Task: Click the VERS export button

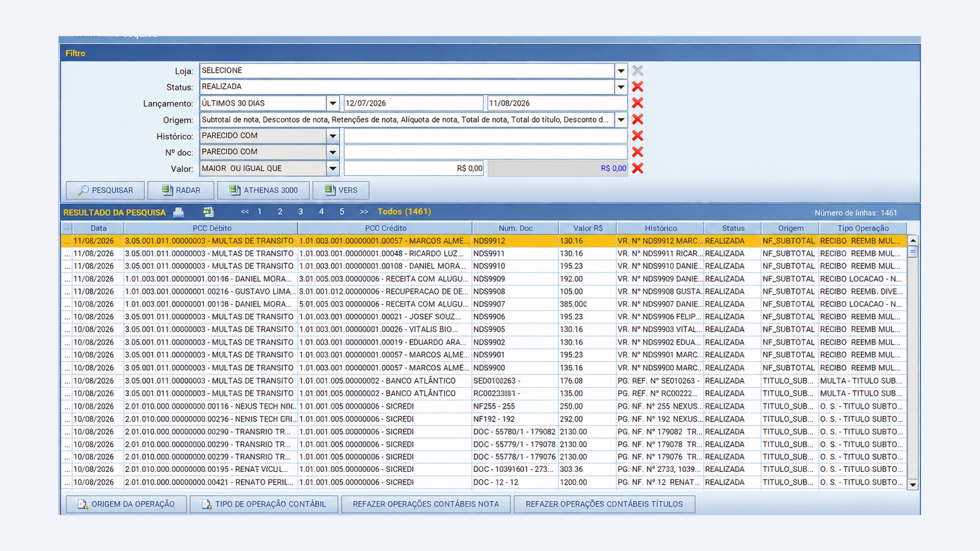Action: [341, 190]
